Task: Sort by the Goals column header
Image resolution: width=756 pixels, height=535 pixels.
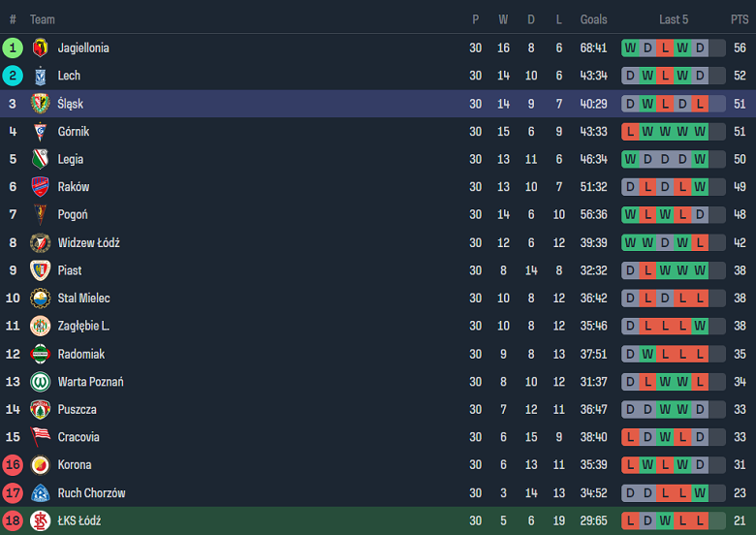Action: click(x=593, y=19)
